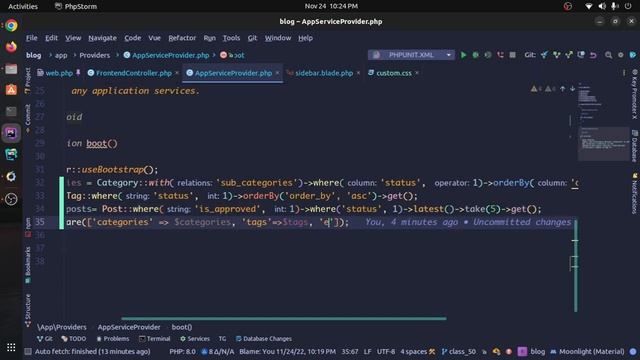
Task: Open the Database tool window
Action: click(x=634, y=146)
